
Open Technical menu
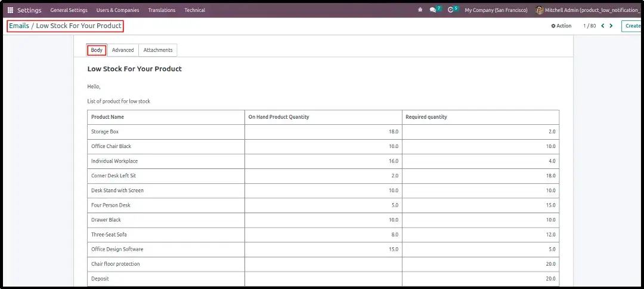194,10
